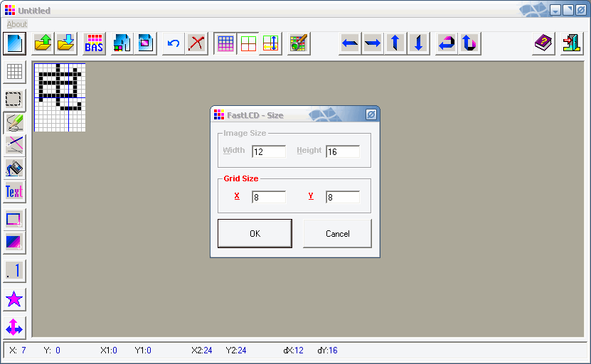Close the FastLCD Size dialog
This screenshot has width=591, height=364.
(371, 114)
